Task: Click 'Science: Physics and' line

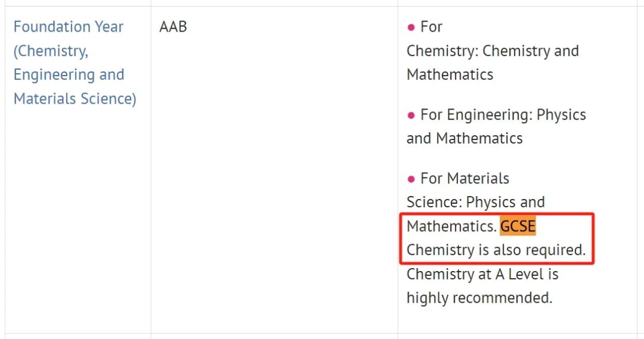Action: pos(475,202)
